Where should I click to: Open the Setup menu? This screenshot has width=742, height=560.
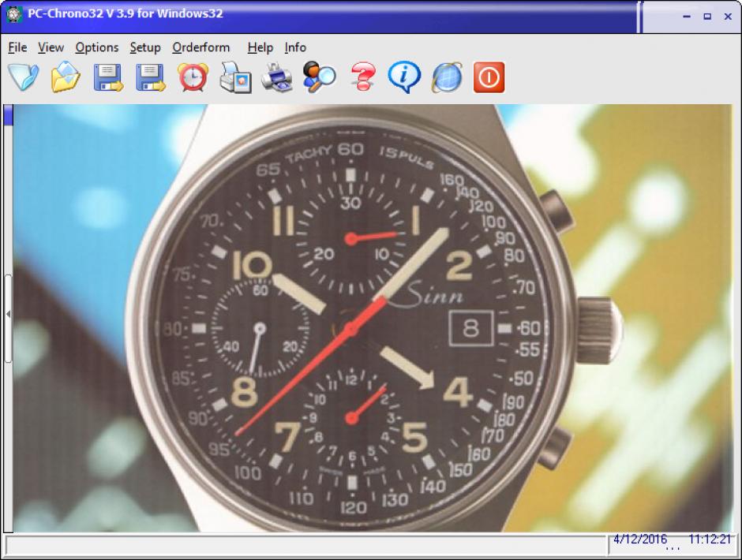click(145, 47)
